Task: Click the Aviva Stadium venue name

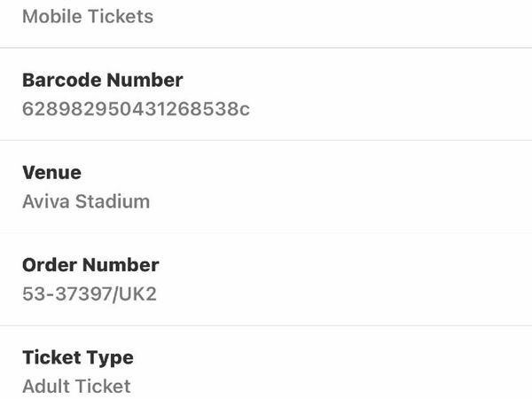Action: [86, 201]
